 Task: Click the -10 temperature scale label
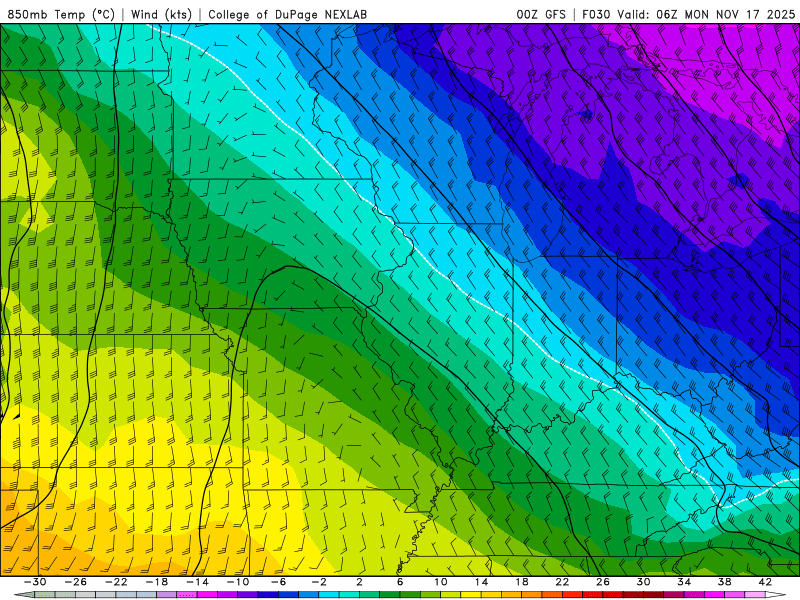click(238, 582)
